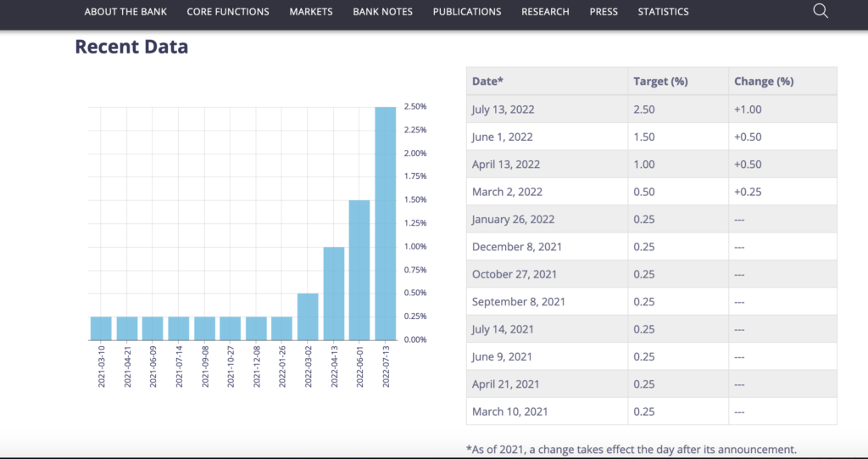Click the +0.50 change in April 13 row

[x=748, y=164]
